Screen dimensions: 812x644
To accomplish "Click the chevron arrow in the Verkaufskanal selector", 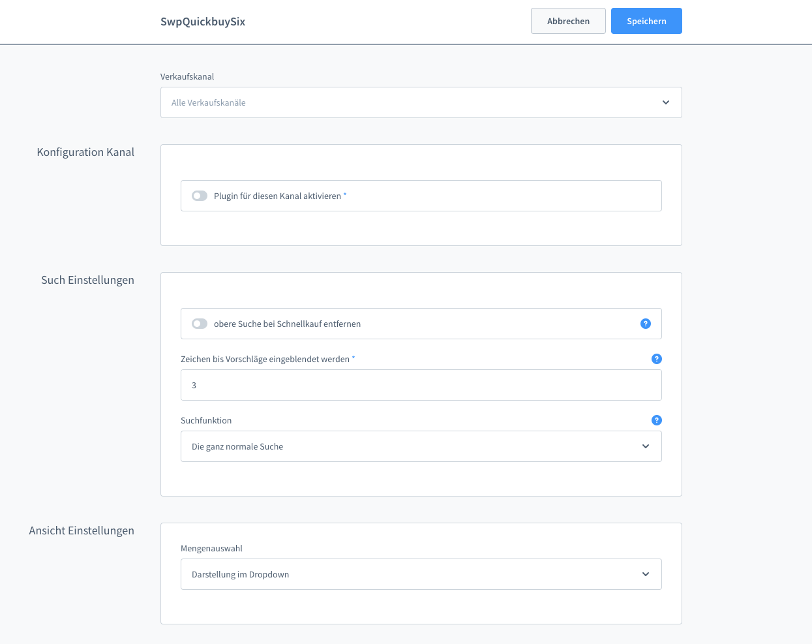I will (665, 102).
